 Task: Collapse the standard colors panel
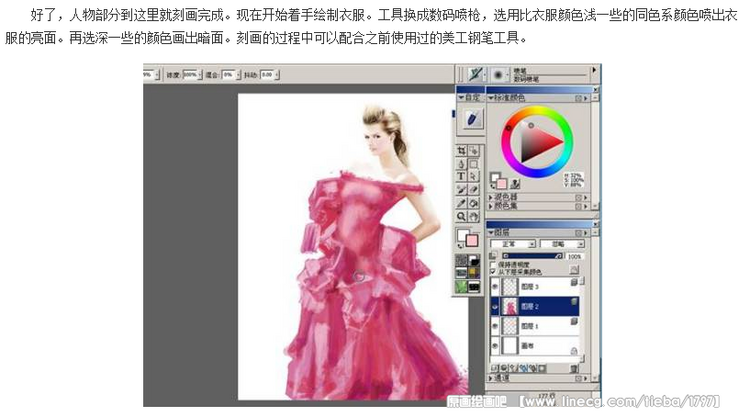[491, 98]
